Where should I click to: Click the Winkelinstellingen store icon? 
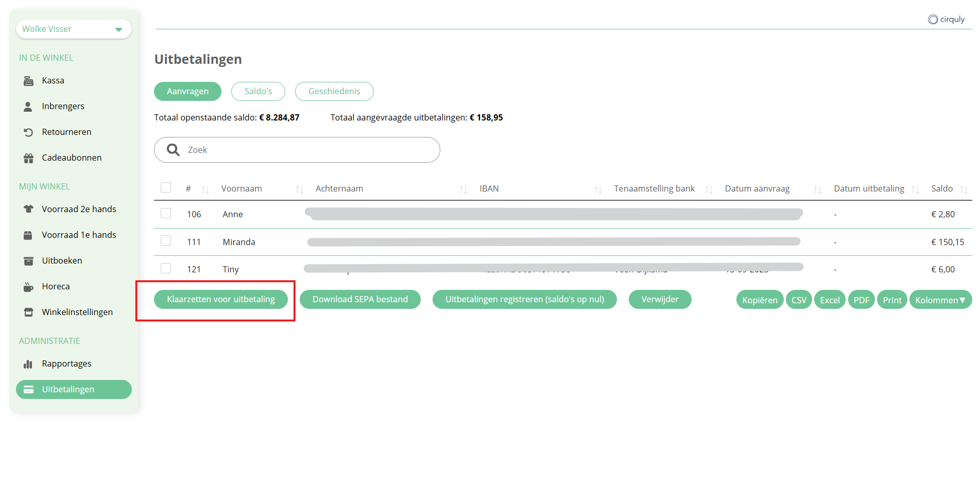(x=28, y=313)
